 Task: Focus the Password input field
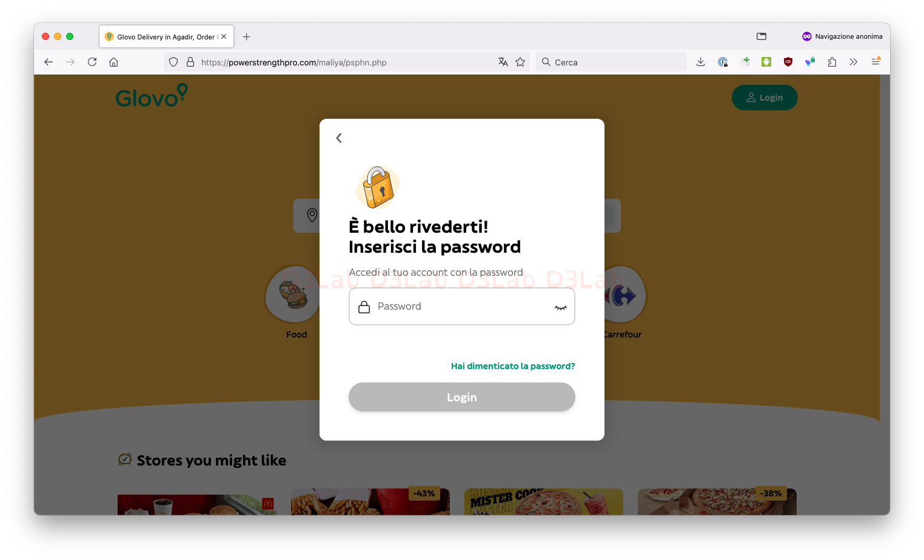coord(462,307)
